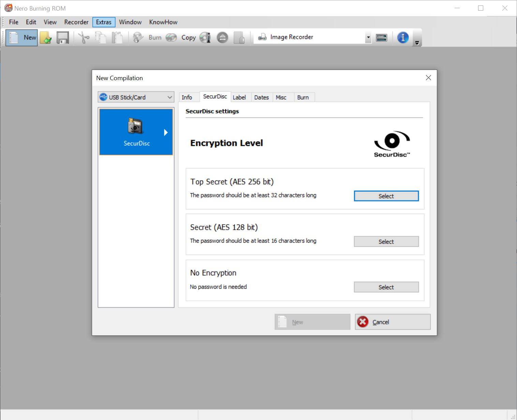Click the Cancel button
517x420 pixels.
[393, 322]
